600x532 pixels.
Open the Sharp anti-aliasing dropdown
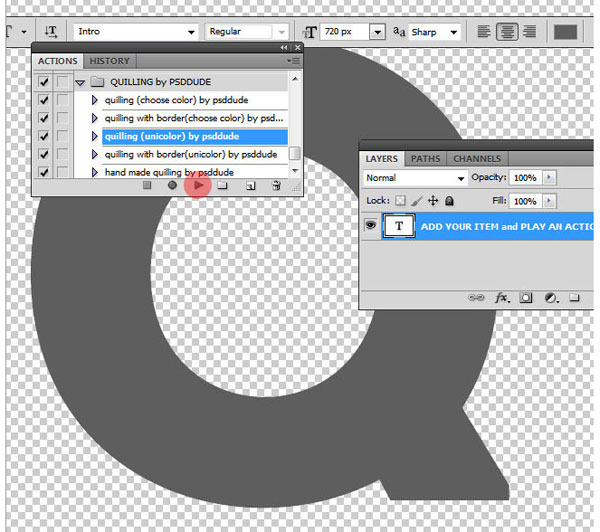(x=453, y=32)
